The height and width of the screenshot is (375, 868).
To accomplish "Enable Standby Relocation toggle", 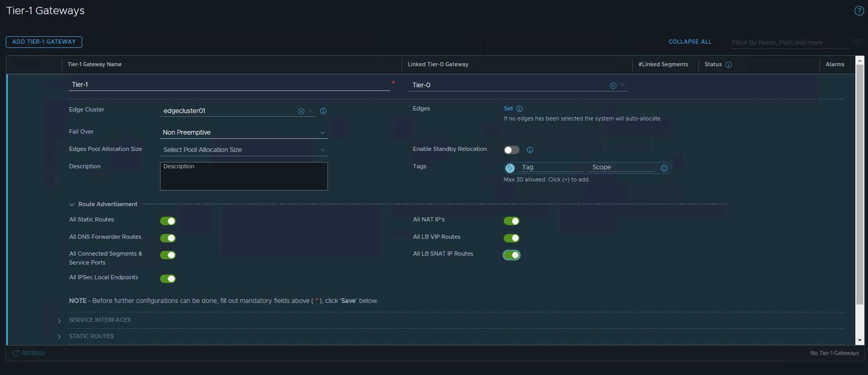I will click(x=511, y=150).
